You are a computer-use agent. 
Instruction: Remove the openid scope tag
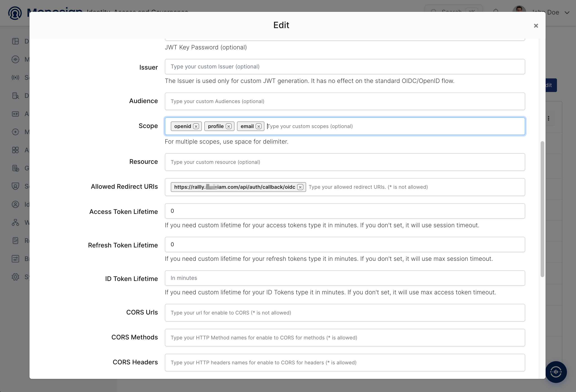pyautogui.click(x=196, y=126)
